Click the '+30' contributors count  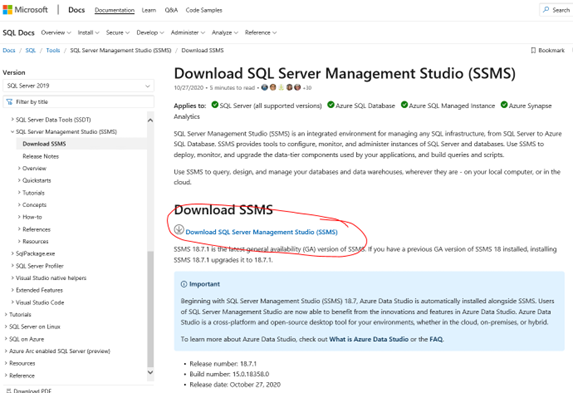pyautogui.click(x=307, y=88)
